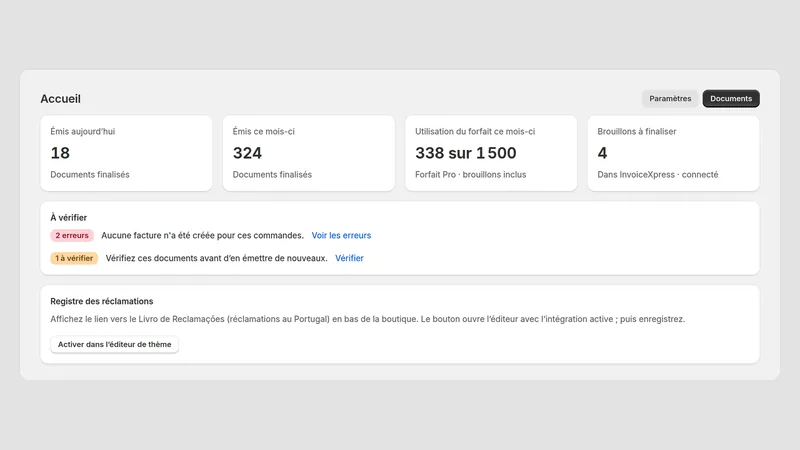Screen dimensions: 800x450
Task: Click the Vérifiez ces documents message
Action: click(x=216, y=258)
